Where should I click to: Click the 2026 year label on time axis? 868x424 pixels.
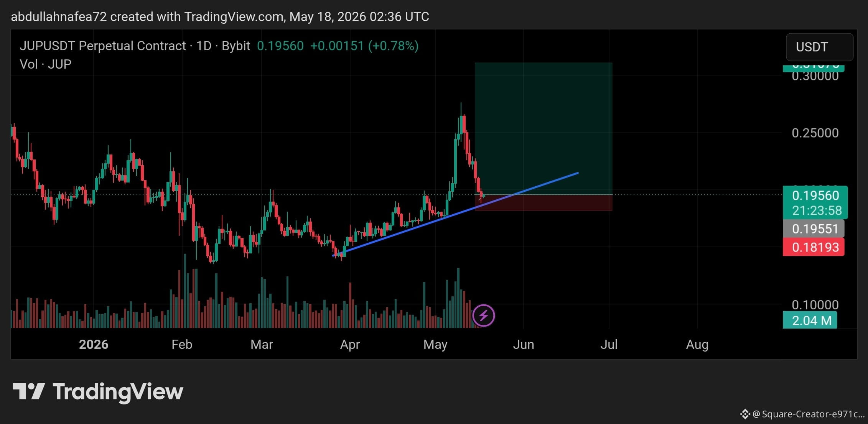click(x=94, y=344)
